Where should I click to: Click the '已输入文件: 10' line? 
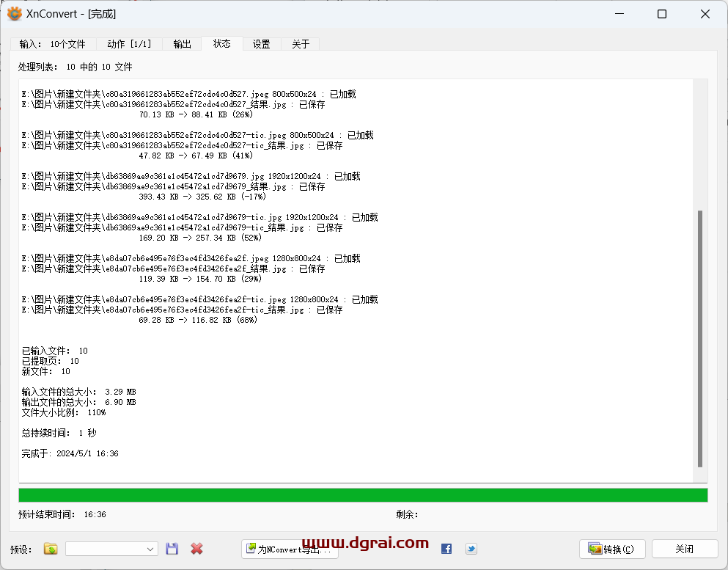point(55,351)
